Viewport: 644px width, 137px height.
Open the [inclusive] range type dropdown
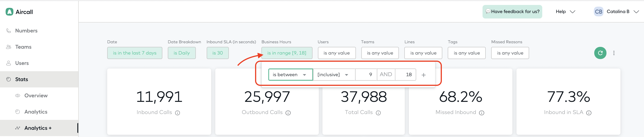(334, 75)
